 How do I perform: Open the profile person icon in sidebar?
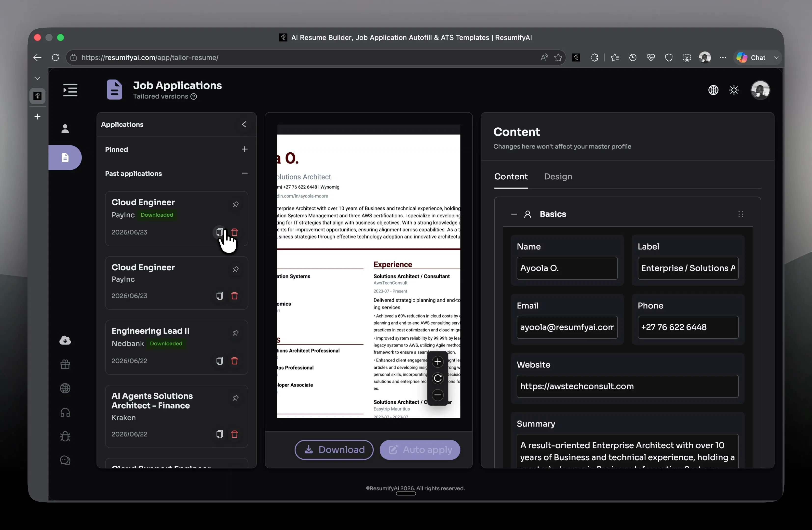65,129
